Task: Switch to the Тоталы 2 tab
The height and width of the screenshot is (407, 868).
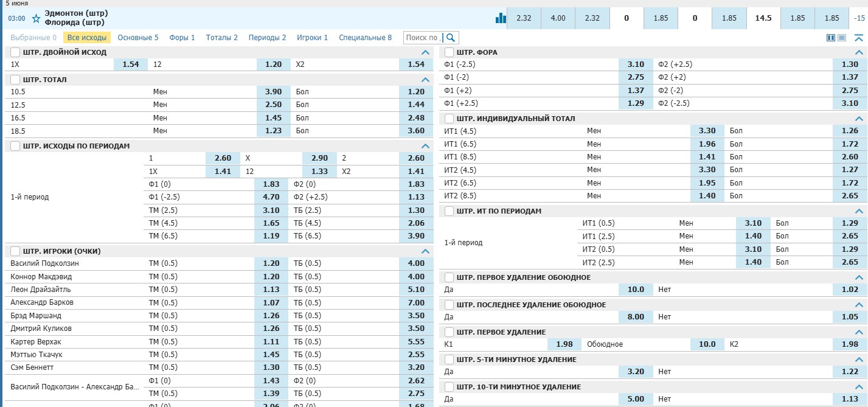Action: point(222,38)
